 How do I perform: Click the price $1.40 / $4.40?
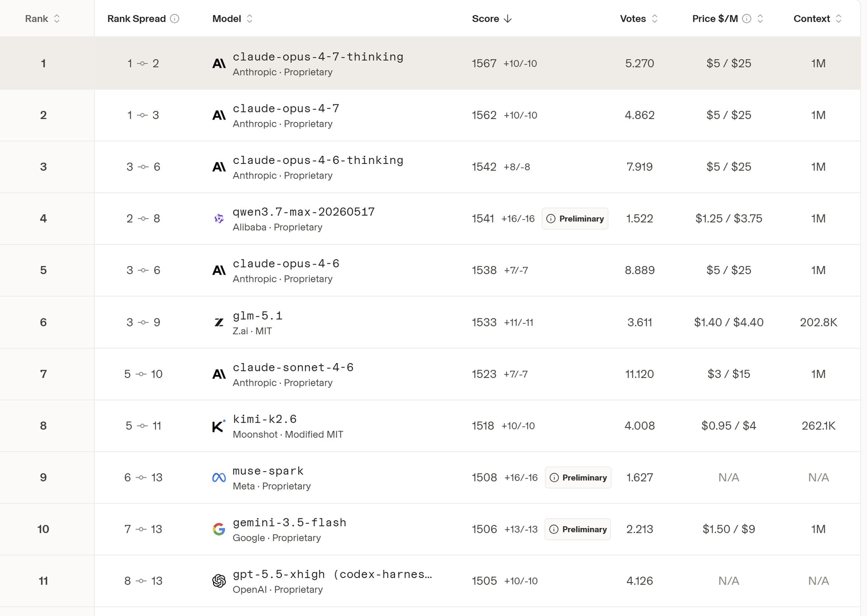coord(729,322)
